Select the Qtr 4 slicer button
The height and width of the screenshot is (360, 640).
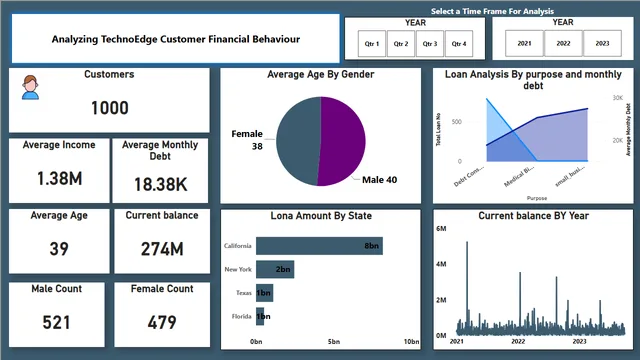(x=459, y=44)
